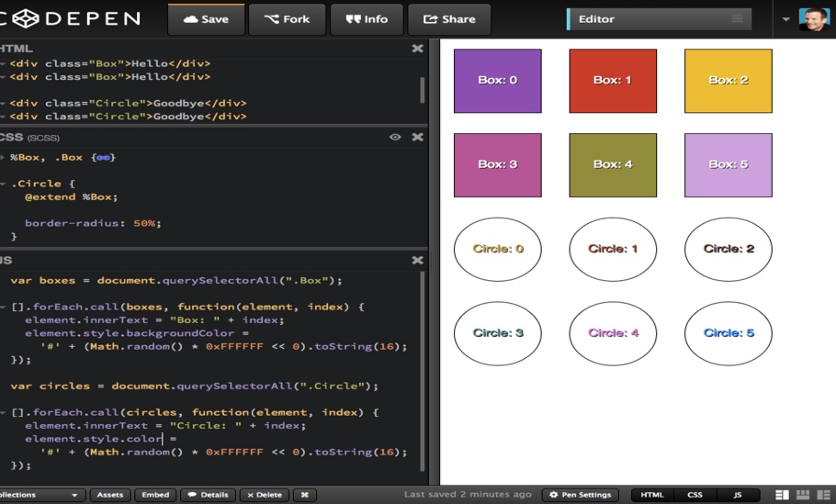Open the Share options
836x504 pixels.
[449, 19]
